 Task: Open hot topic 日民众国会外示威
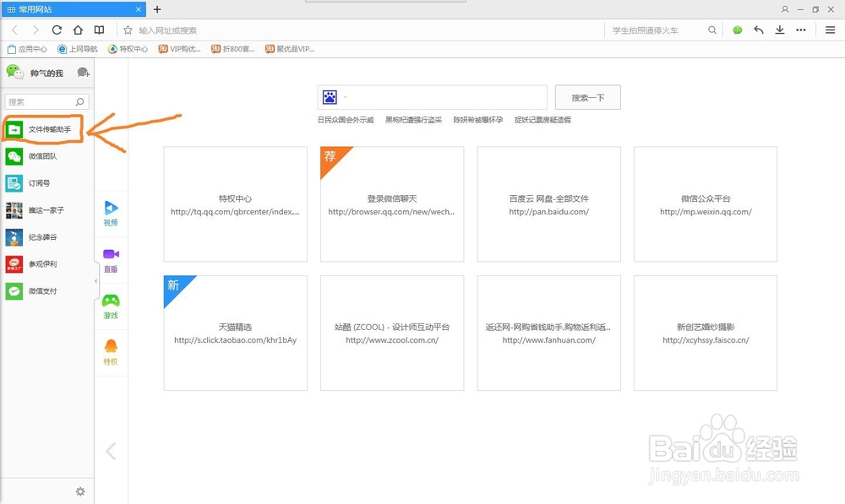click(x=346, y=120)
